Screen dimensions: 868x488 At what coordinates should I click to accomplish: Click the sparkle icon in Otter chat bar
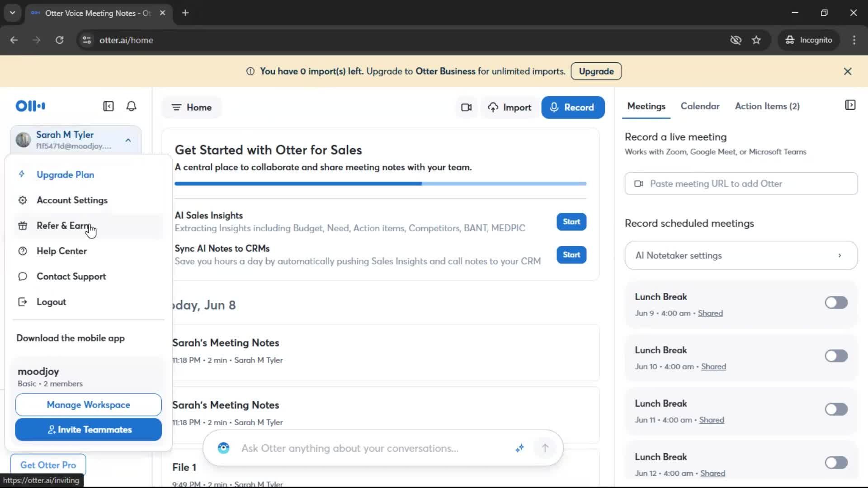[x=520, y=448]
